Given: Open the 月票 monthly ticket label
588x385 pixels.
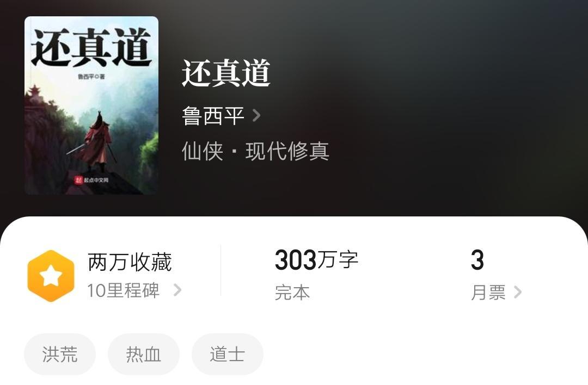Looking at the screenshot, I should click(488, 293).
